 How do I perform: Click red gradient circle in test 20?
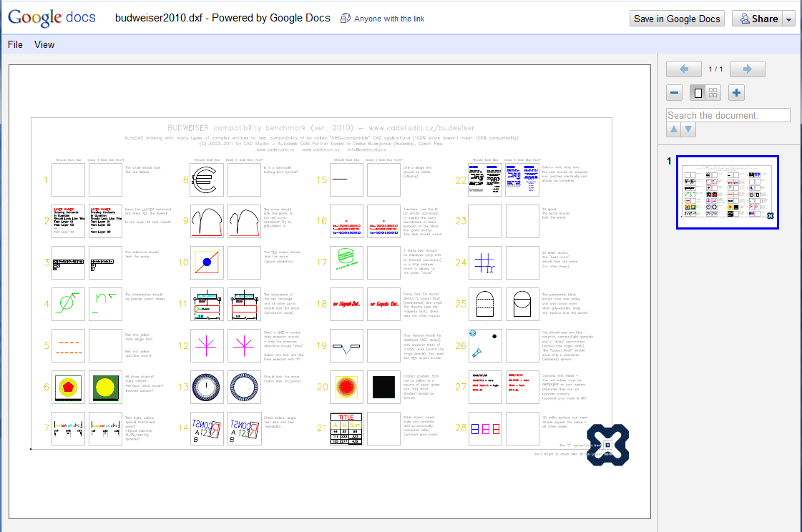[x=346, y=387]
